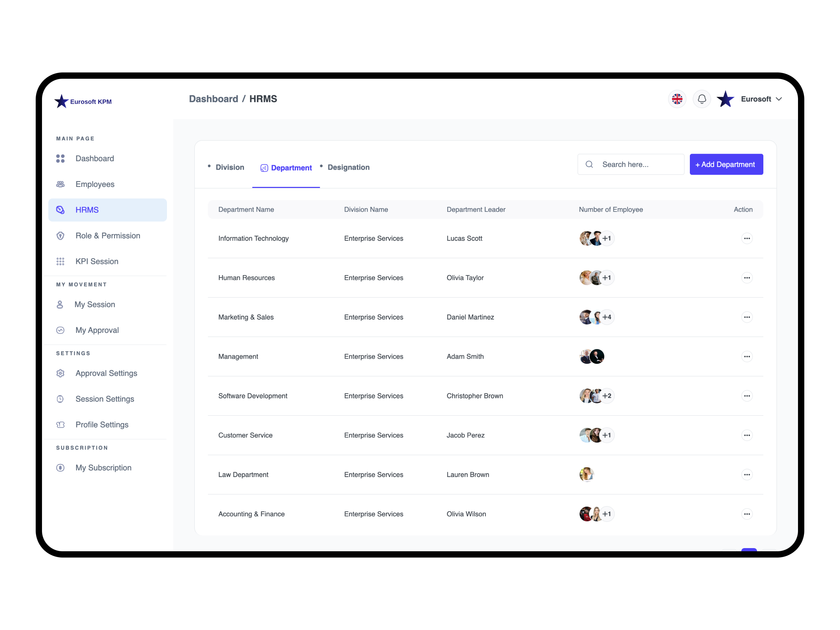Click the notification bell icon
The width and height of the screenshot is (840, 630).
[701, 99]
